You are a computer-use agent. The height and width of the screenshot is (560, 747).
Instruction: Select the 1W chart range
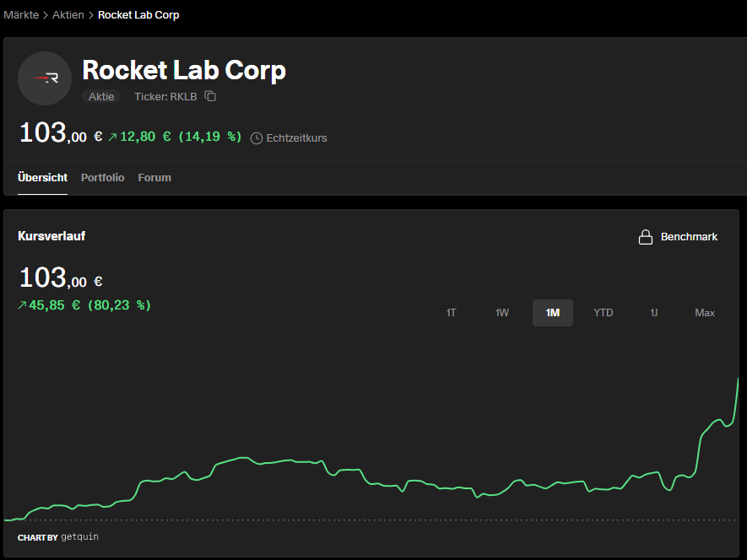501,313
